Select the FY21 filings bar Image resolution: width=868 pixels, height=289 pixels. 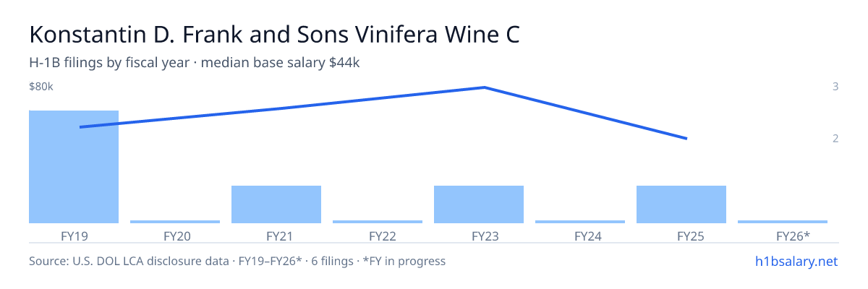click(x=276, y=204)
